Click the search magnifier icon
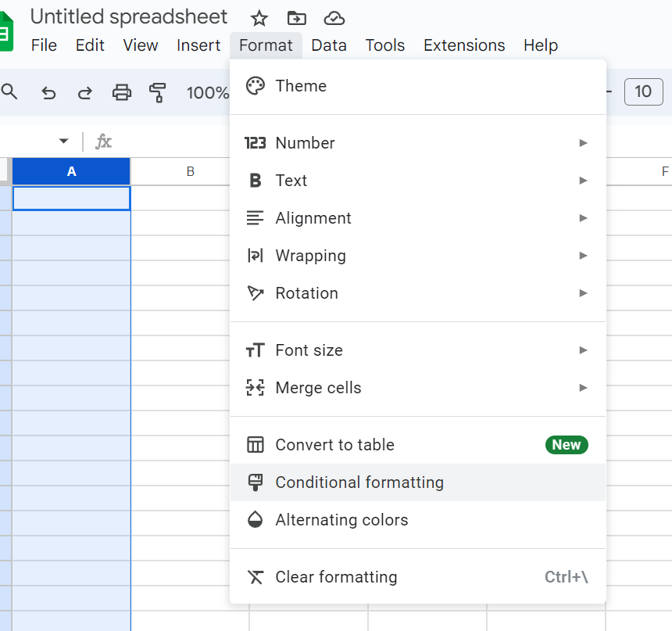 pos(9,92)
